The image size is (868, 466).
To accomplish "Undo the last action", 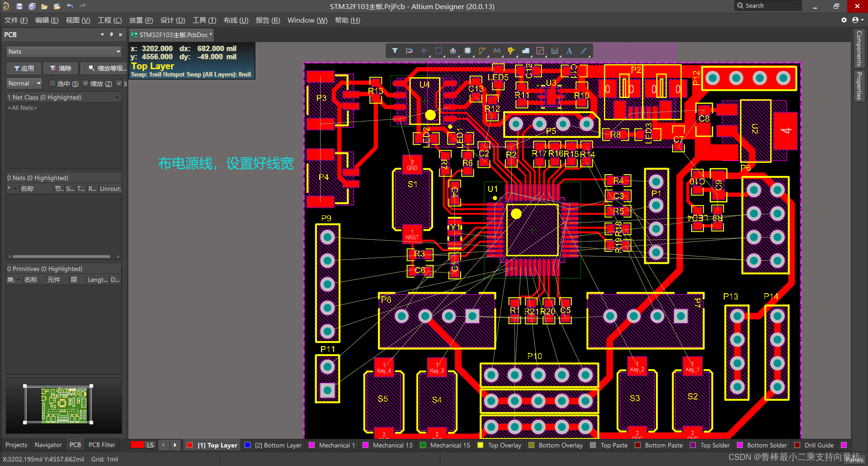I will [x=70, y=6].
